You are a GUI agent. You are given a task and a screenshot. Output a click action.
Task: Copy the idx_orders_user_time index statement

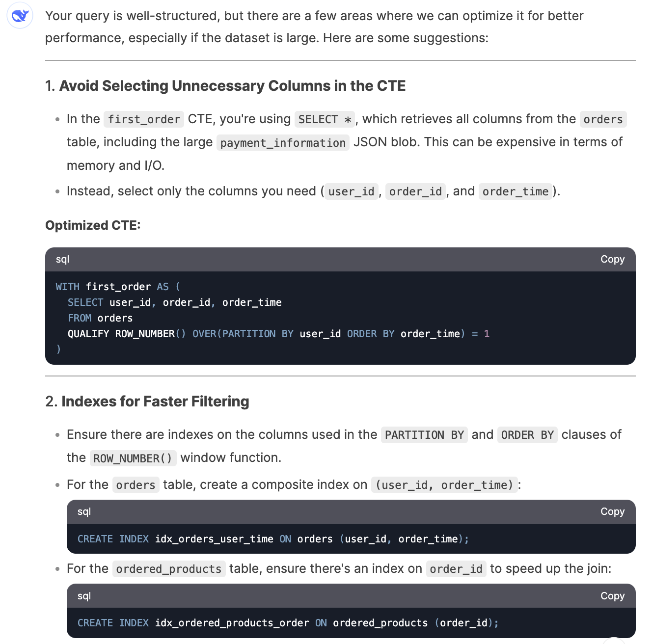[612, 511]
